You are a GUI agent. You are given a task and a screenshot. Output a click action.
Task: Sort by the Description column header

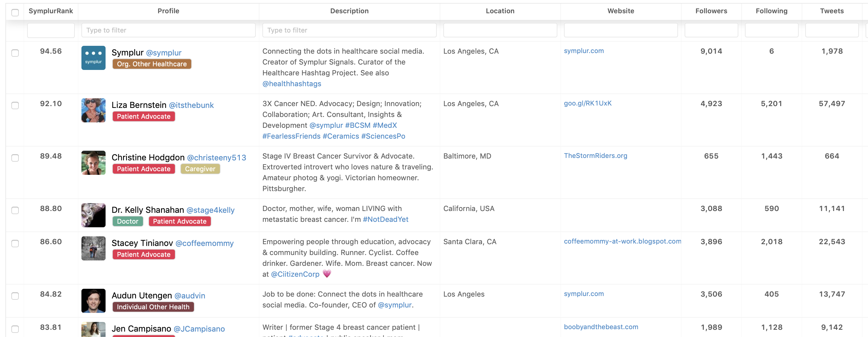[350, 11]
